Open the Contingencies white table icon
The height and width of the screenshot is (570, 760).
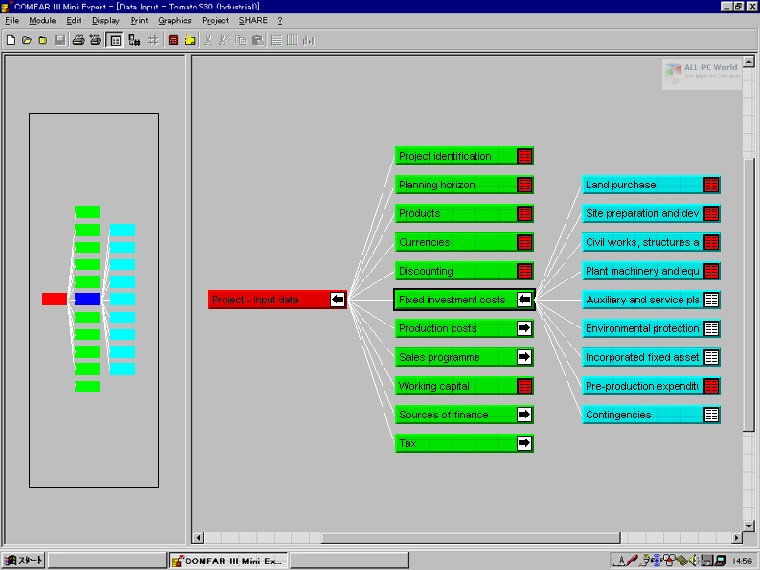[x=711, y=414]
